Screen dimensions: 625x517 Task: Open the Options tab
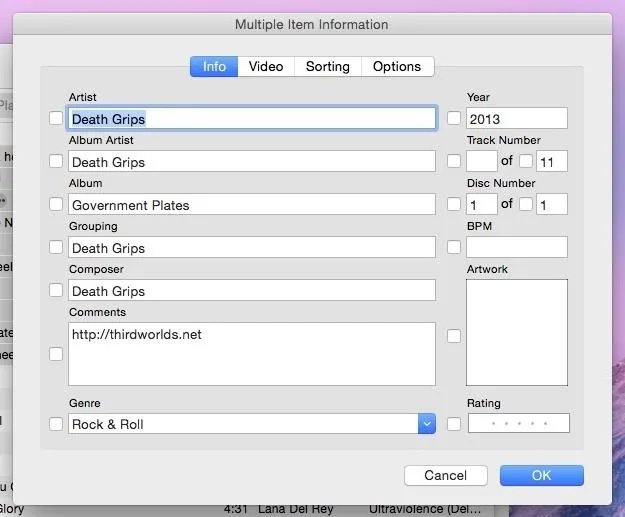point(397,66)
